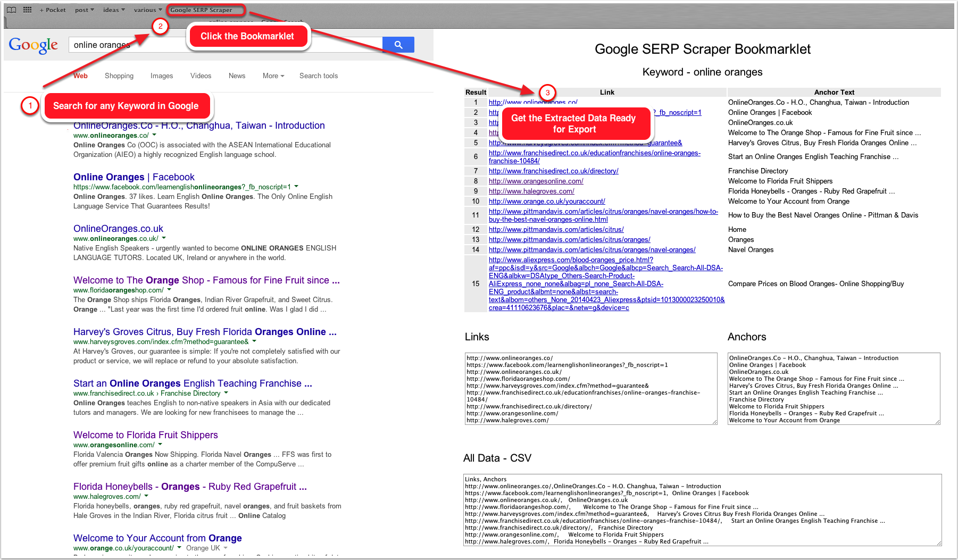Open Welcome to Florida Fruit Shippers result
The width and height of the screenshot is (958, 560).
[x=146, y=435]
